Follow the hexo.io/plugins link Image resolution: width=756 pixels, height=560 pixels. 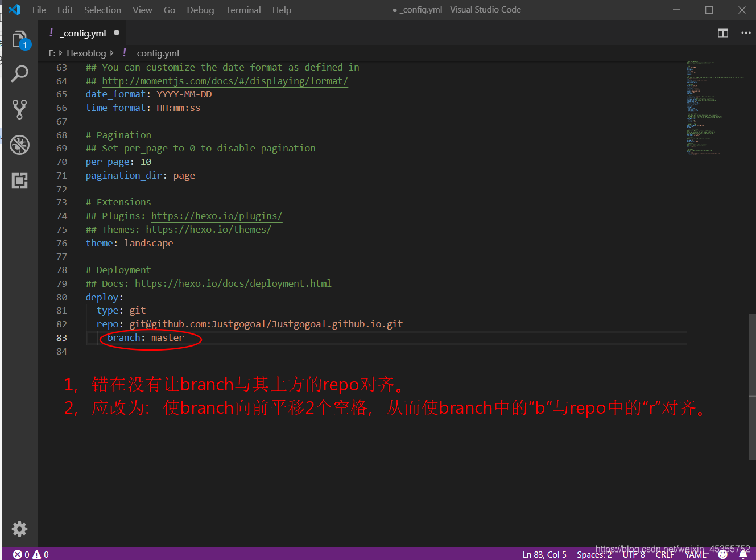click(x=217, y=216)
